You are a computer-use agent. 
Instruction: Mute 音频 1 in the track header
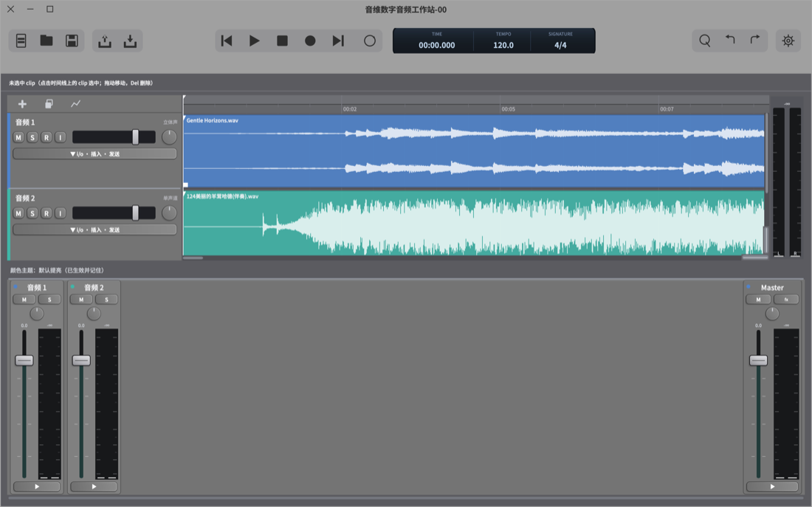pyautogui.click(x=18, y=137)
